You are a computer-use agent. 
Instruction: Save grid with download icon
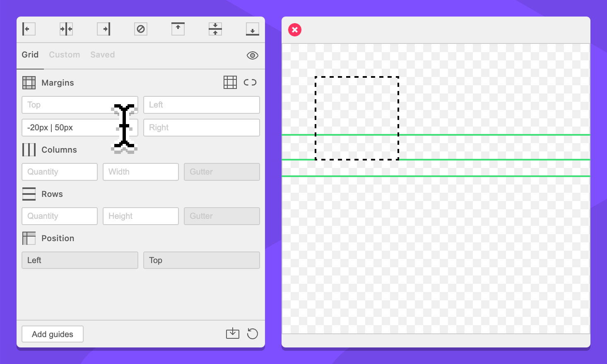[x=233, y=333]
